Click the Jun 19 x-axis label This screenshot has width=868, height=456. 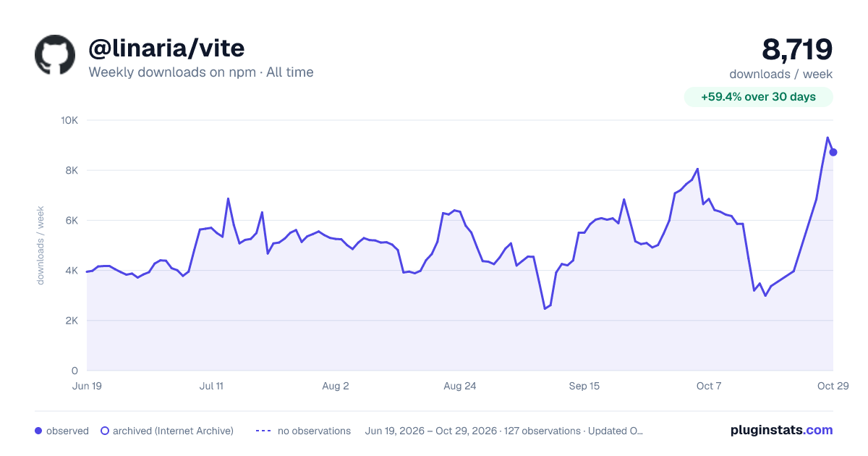(x=87, y=387)
